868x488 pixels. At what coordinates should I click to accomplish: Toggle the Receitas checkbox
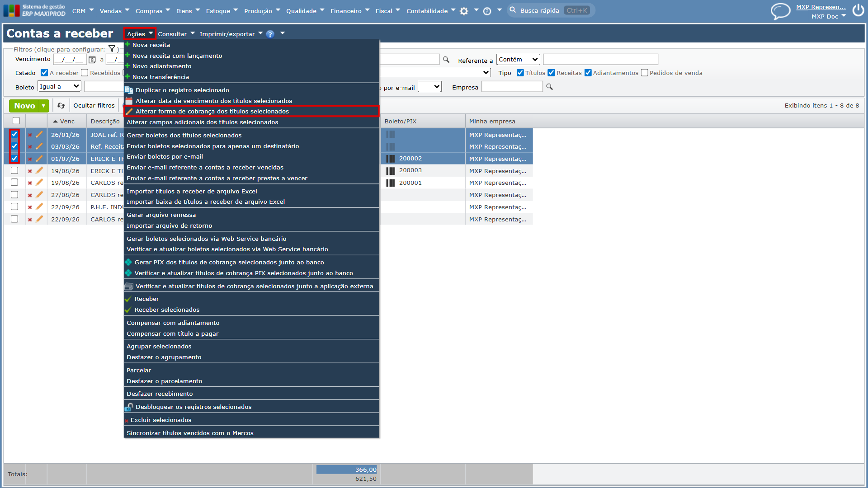click(552, 73)
